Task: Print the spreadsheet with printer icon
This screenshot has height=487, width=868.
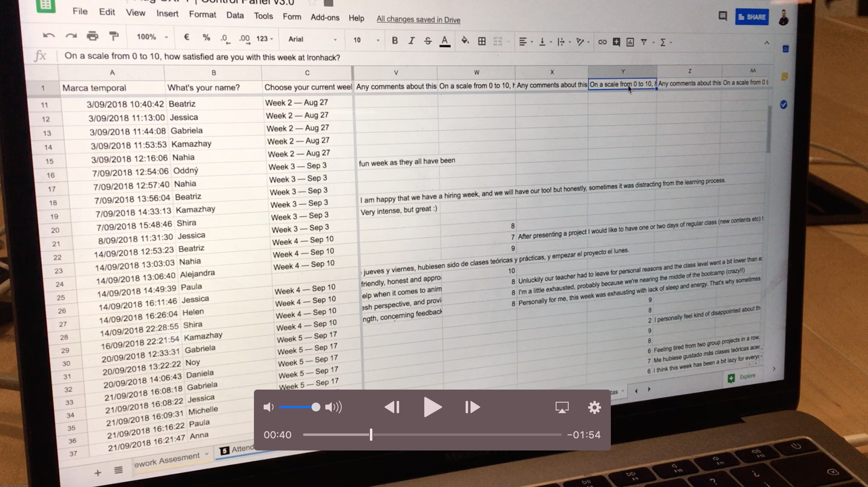Action: tap(92, 36)
